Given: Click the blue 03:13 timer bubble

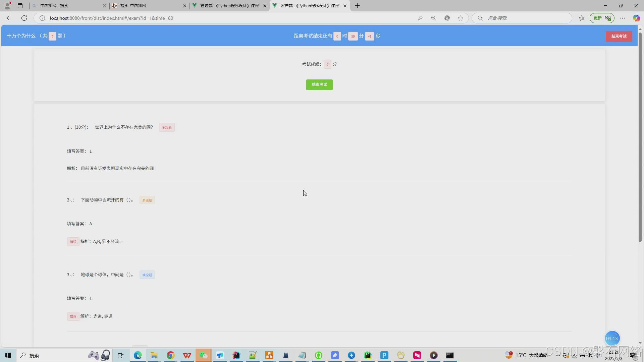Looking at the screenshot, I should point(612,339).
